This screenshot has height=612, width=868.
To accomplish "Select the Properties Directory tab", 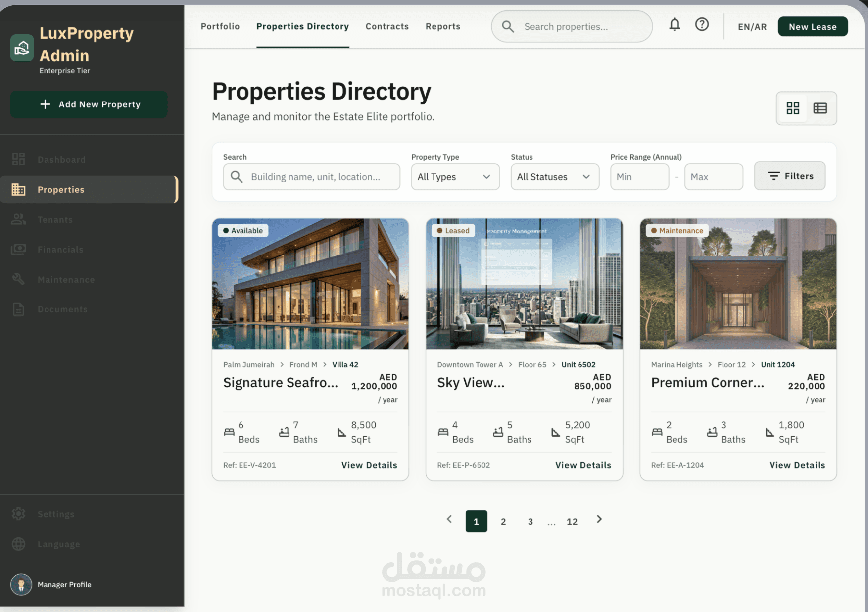I will (302, 26).
